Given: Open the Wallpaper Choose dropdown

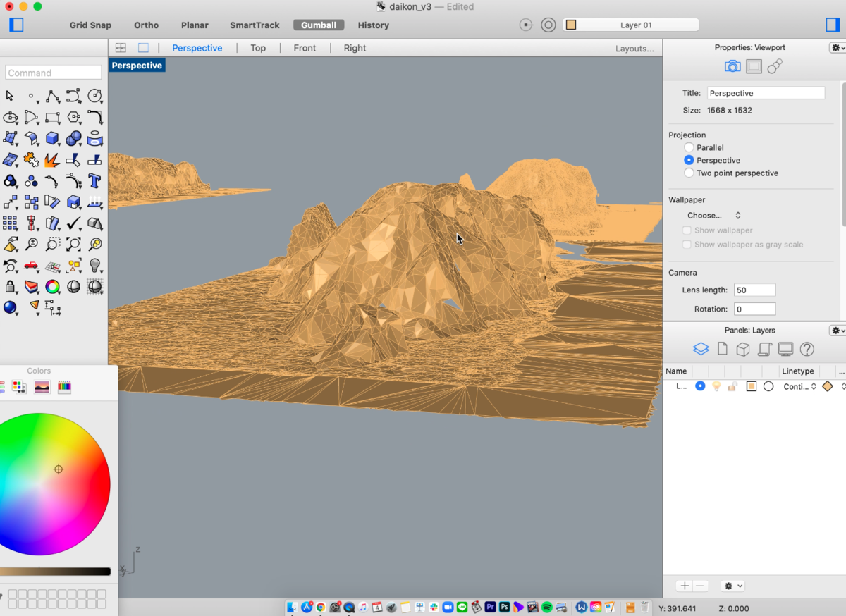Looking at the screenshot, I should [714, 216].
